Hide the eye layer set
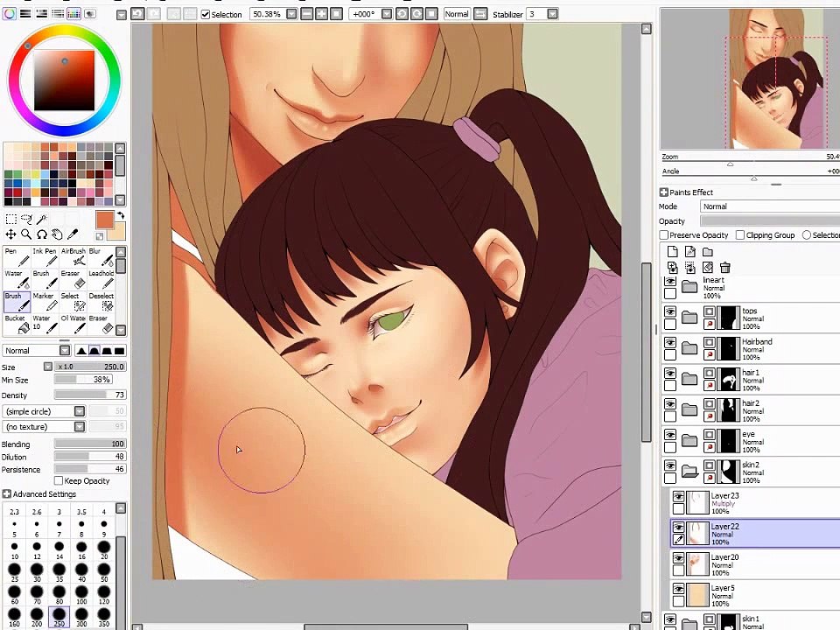The image size is (840, 630). 670,435
